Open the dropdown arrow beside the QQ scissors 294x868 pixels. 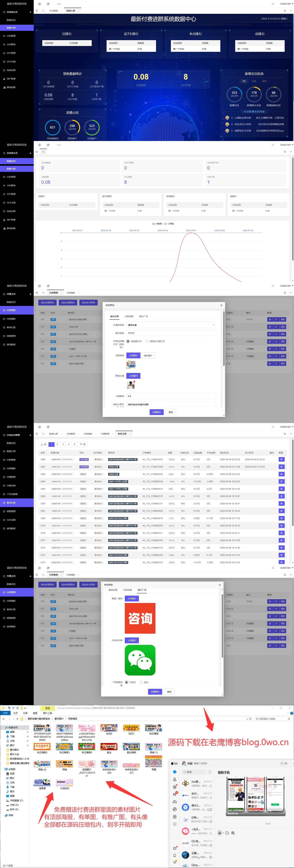223,833
